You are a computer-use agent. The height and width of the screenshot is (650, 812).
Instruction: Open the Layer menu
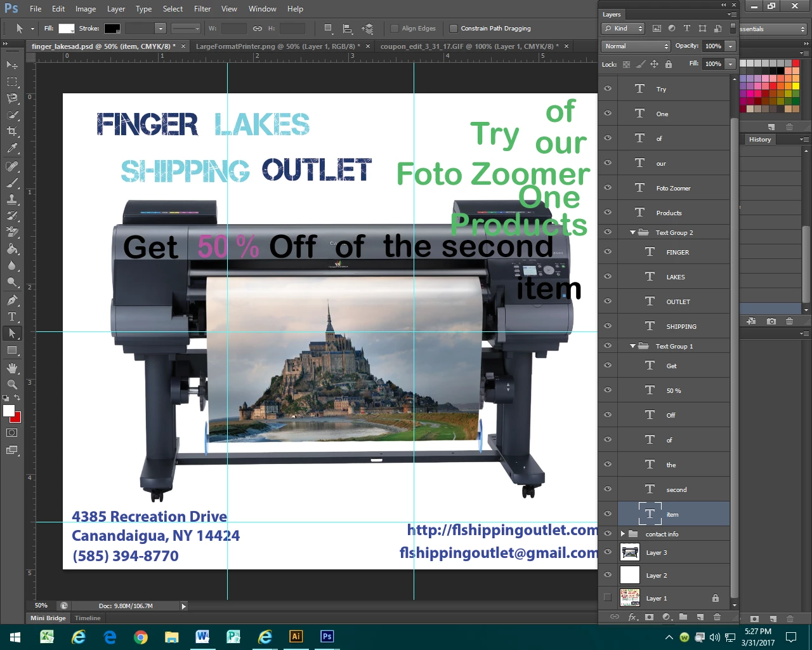[116, 9]
